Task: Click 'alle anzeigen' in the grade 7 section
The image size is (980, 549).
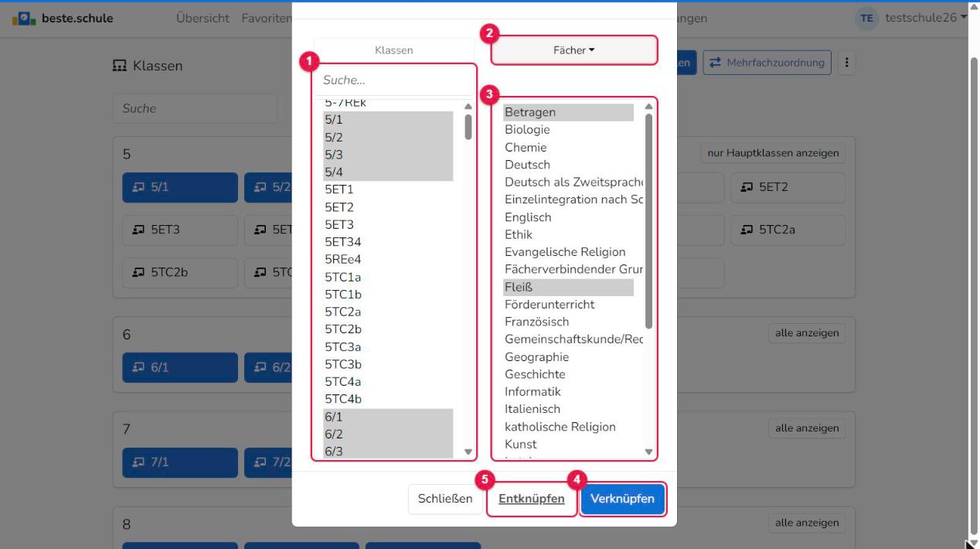Action: pyautogui.click(x=808, y=428)
